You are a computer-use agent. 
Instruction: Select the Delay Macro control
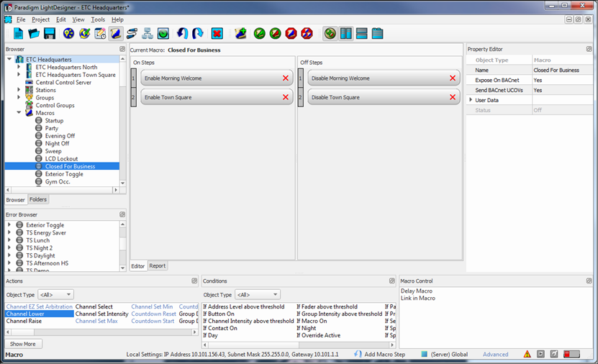click(x=417, y=291)
